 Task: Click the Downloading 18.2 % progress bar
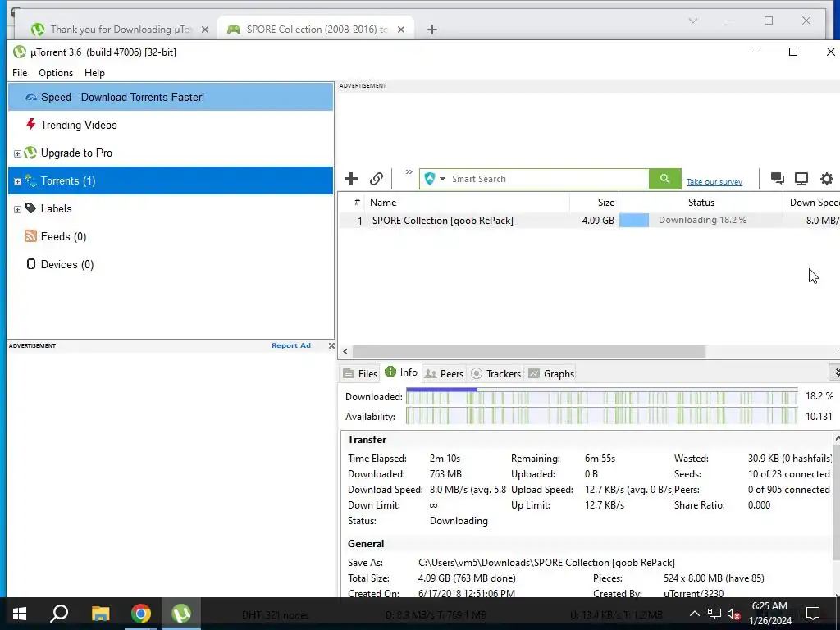coord(701,220)
